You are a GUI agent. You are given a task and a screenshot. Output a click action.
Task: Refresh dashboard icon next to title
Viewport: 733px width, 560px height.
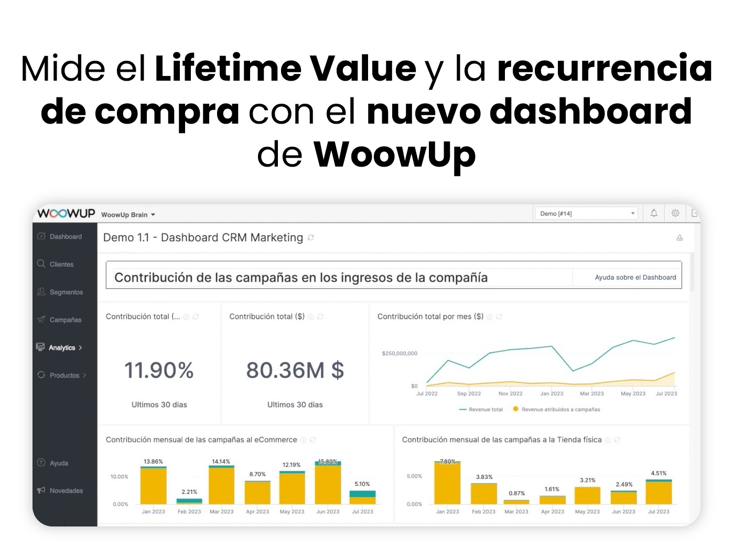click(310, 238)
